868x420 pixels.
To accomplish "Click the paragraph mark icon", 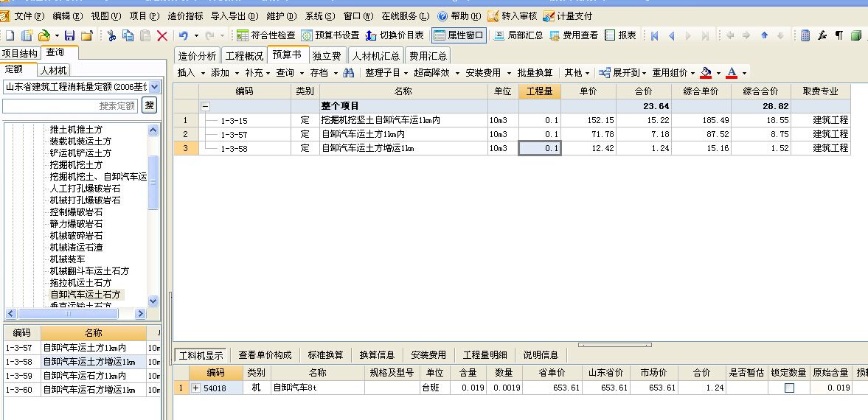I will tap(839, 35).
